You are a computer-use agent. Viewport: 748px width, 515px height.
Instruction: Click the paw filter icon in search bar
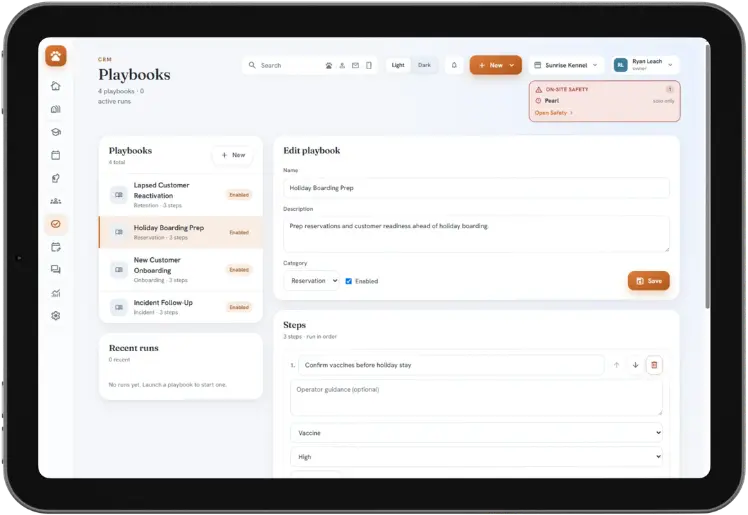click(x=329, y=65)
